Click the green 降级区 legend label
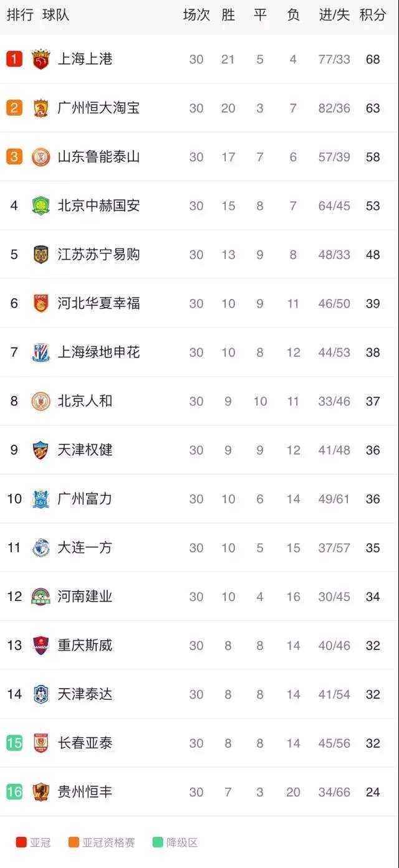Image resolution: width=399 pixels, height=868 pixels. 182,843
